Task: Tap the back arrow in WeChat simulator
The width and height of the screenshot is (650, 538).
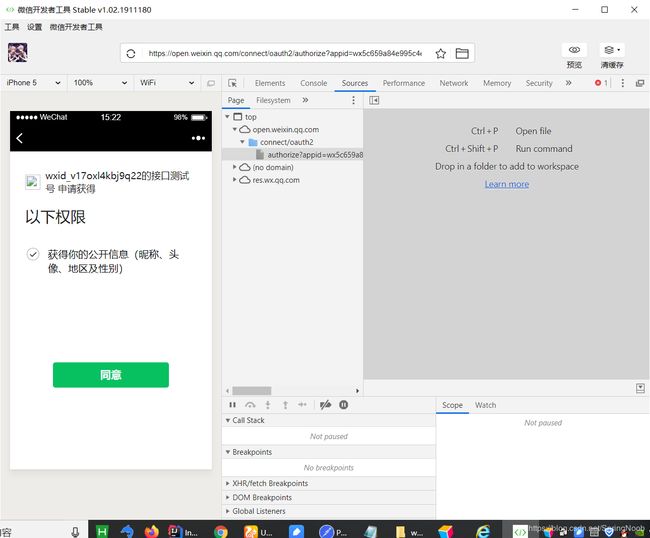Action: (x=19, y=138)
